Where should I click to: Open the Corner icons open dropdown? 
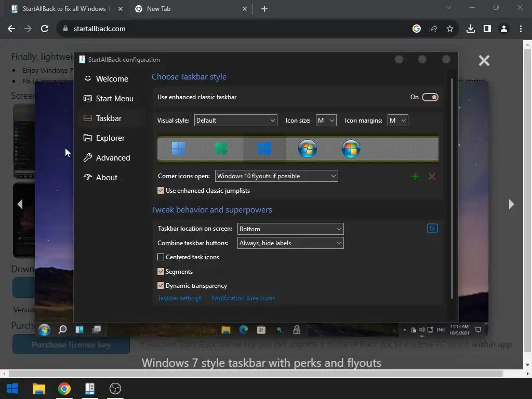tap(276, 176)
